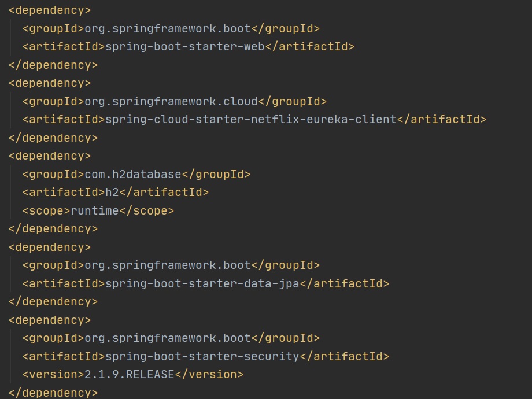
Task: Click opening groupId tag before com.h2database
Action: [x=53, y=174]
